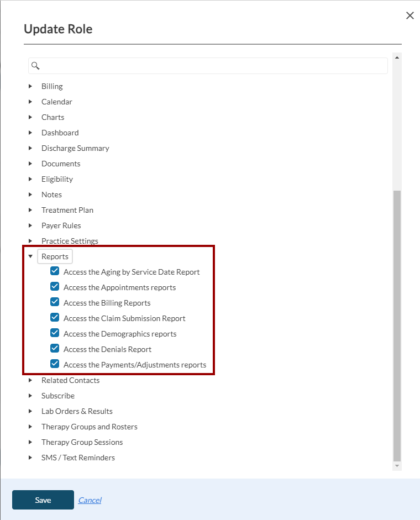Click the Access the Billing Reports text
Image resolution: width=420 pixels, height=520 pixels.
107,303
